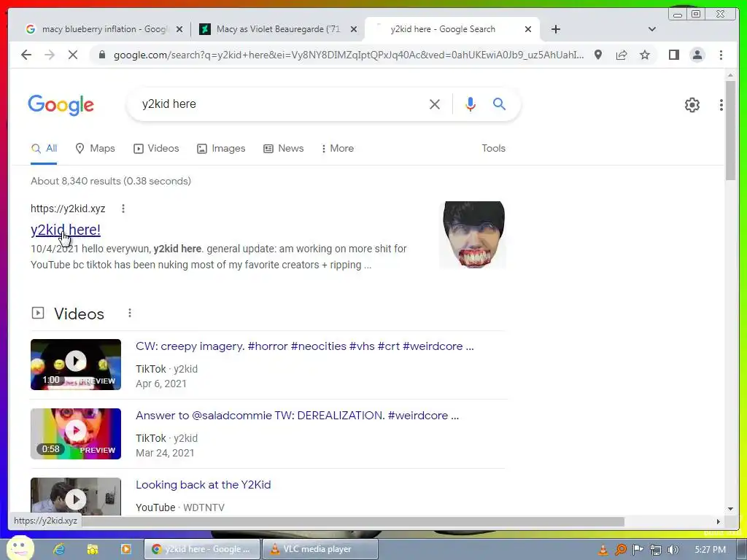The image size is (747, 560).
Task: Open CW: creepy imagery video link
Action: click(304, 346)
